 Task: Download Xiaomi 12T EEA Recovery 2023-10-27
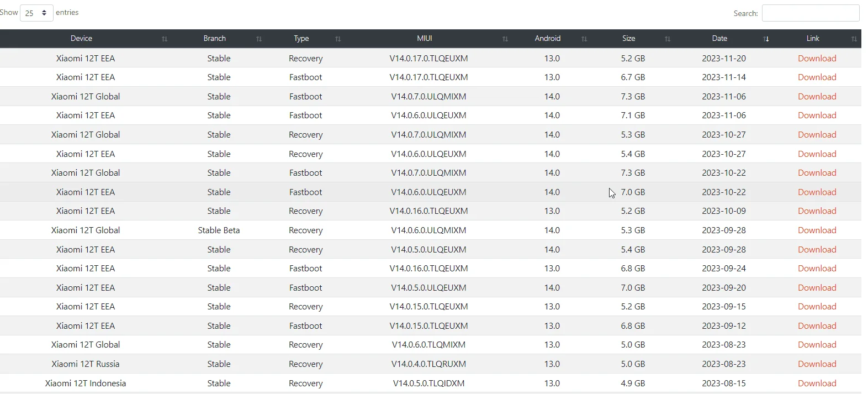[817, 154]
